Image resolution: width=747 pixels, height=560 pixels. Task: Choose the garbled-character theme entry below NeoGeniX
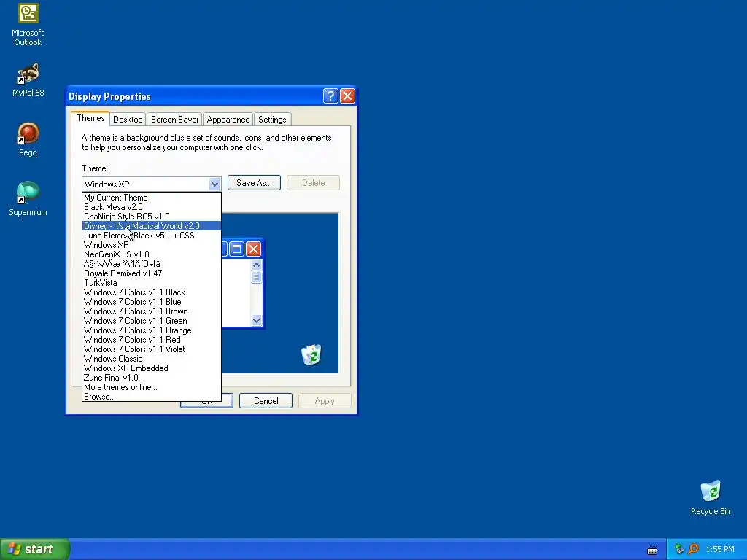coord(152,264)
